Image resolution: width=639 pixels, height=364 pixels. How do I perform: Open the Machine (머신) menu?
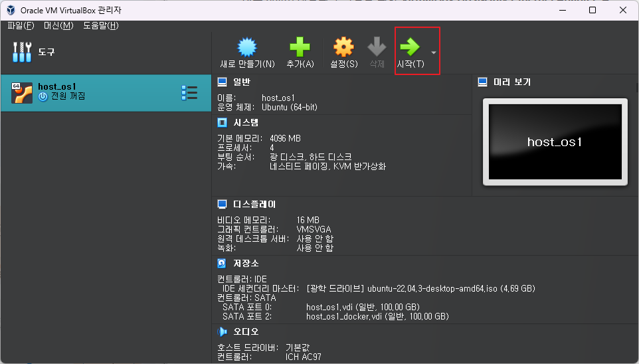58,26
